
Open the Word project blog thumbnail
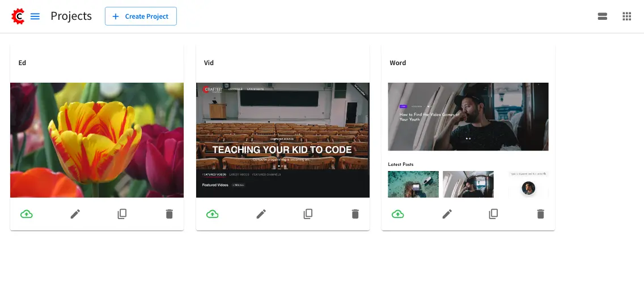click(x=468, y=140)
